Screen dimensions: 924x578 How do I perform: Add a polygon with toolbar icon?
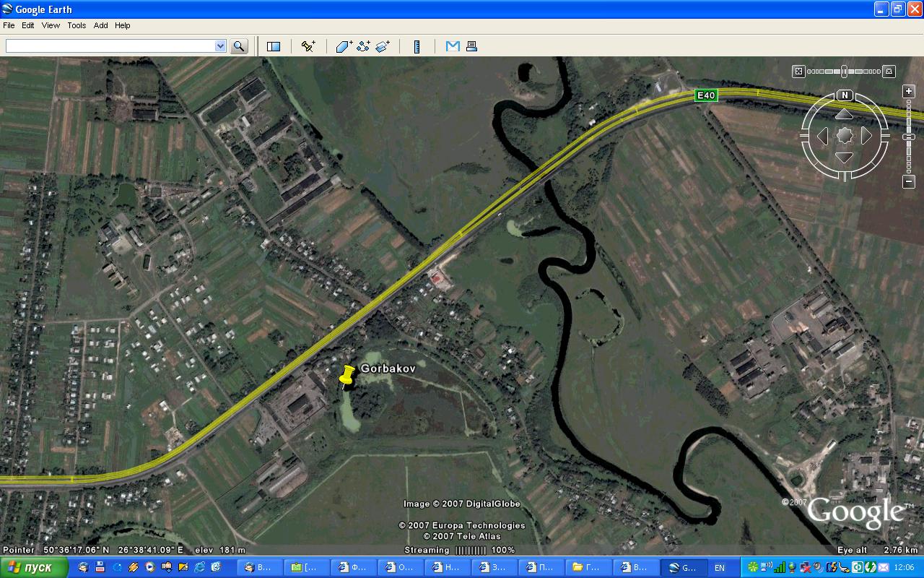344,46
